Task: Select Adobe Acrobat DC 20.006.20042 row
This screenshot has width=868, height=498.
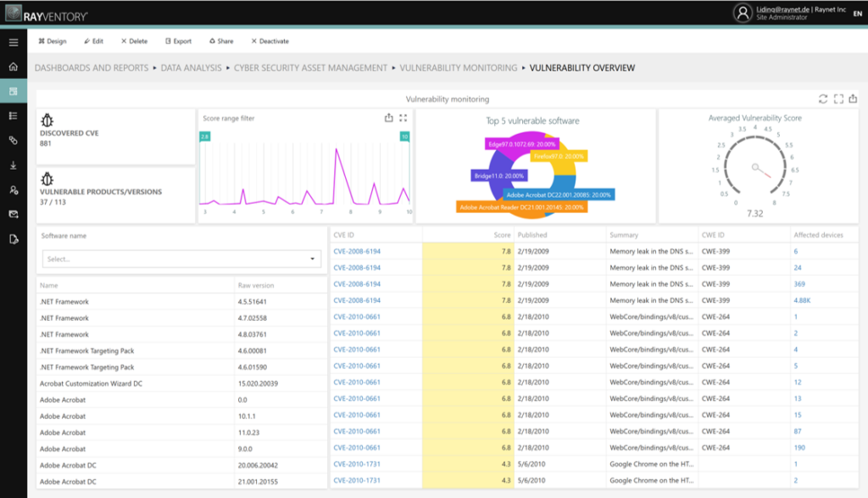Action: [x=181, y=466]
